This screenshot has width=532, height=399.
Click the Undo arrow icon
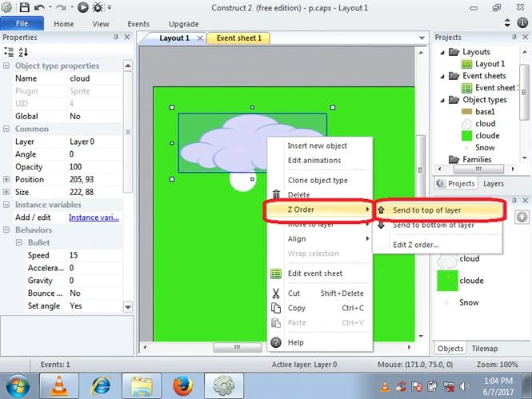click(39, 7)
